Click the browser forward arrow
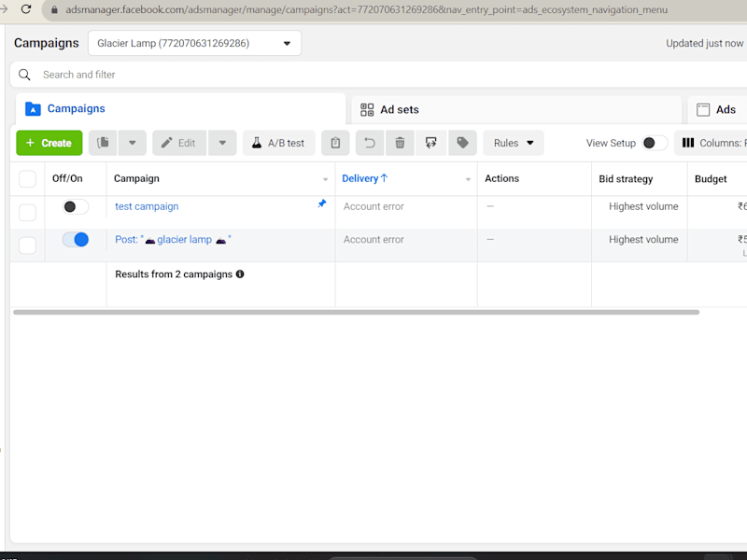 (x=4, y=9)
